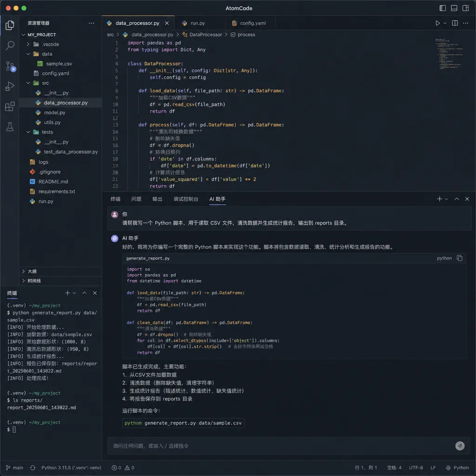Switch to the 输出 panel tab
476x476 pixels.
[157, 199]
